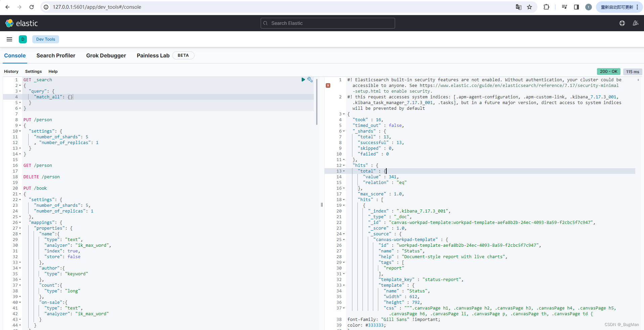Click the 115 ms response time badge

pyautogui.click(x=633, y=72)
